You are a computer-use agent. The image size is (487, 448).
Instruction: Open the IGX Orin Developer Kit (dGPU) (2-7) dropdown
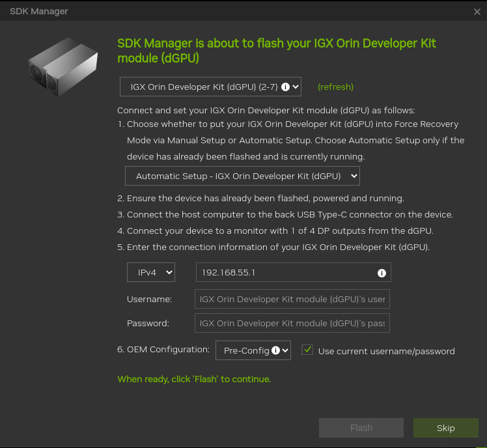[x=210, y=87]
